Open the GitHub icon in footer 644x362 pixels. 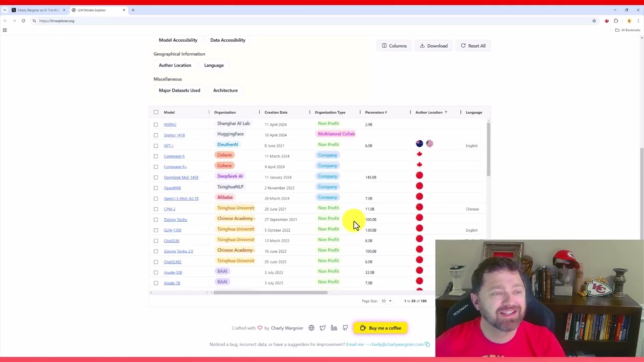tap(345, 328)
